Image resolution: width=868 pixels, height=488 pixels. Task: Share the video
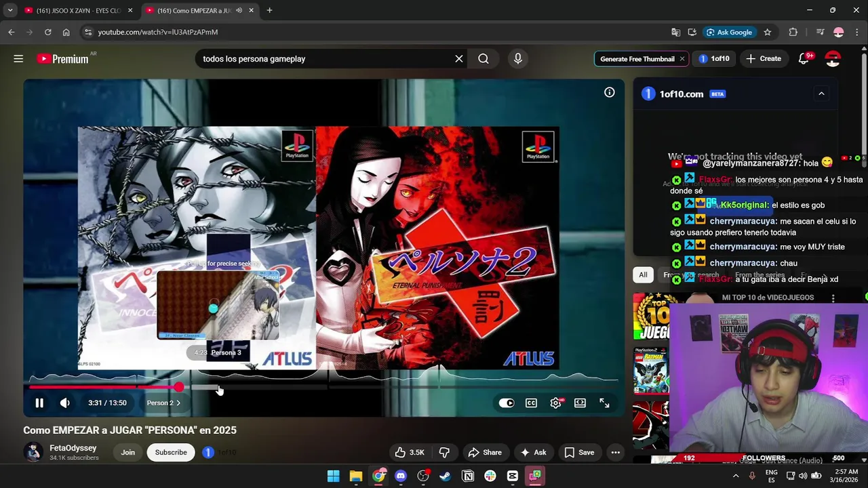(x=485, y=452)
